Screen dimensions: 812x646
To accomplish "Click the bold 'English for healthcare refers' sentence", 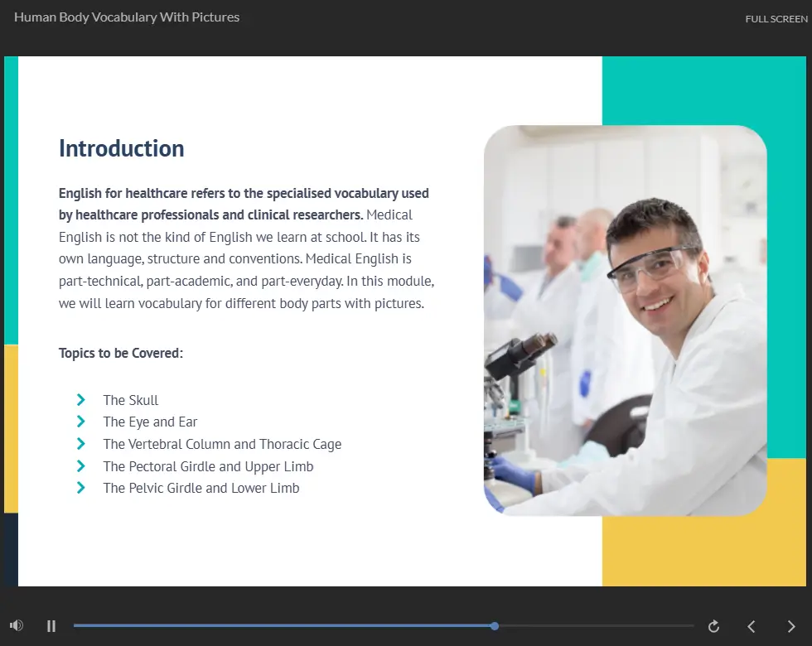I will pos(244,204).
